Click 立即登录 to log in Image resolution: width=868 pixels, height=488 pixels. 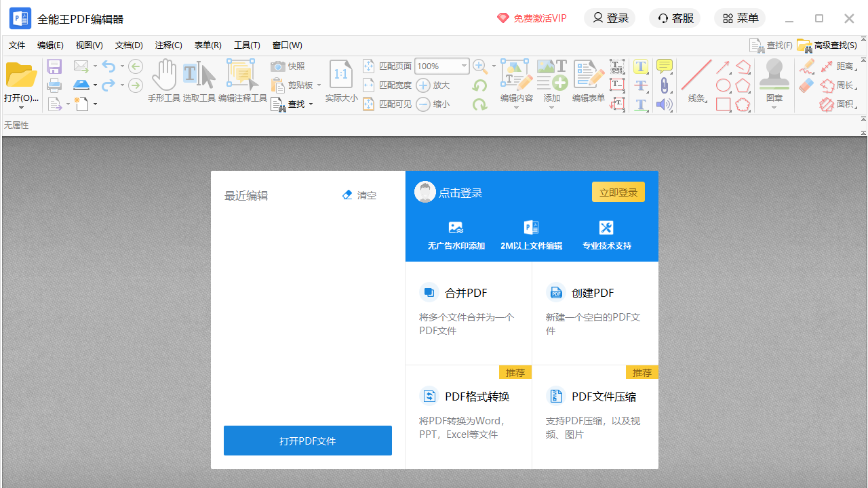coord(618,192)
